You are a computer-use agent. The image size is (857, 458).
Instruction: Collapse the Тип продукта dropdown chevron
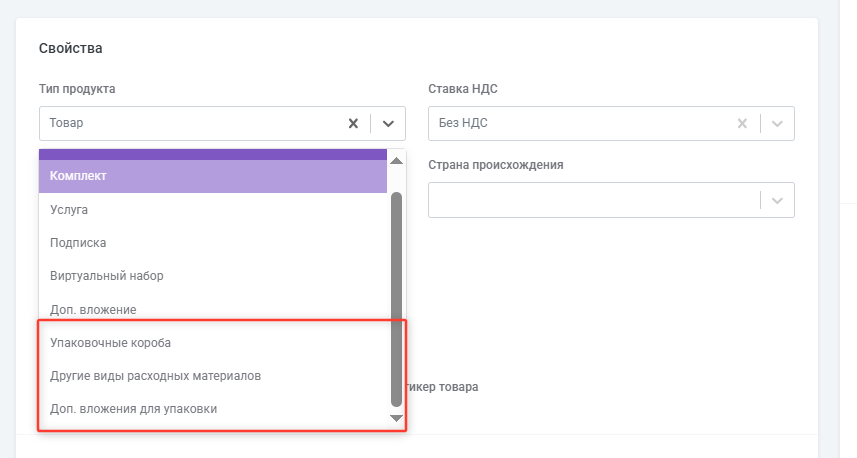click(389, 124)
